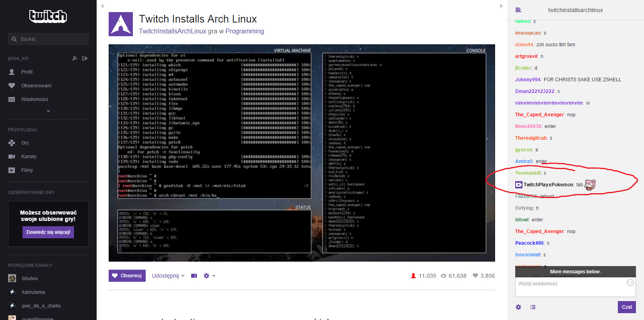Open related channel kalnulama
The image size is (644, 320).
pos(33,292)
